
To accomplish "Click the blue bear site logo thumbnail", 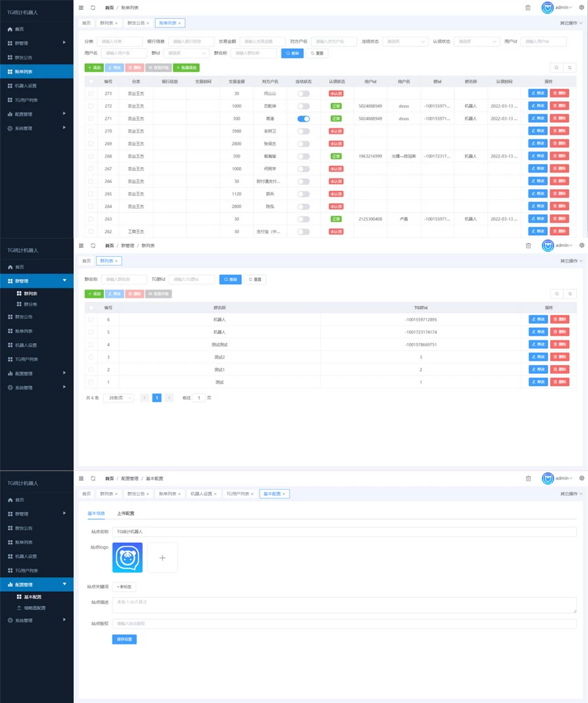I will click(x=127, y=558).
